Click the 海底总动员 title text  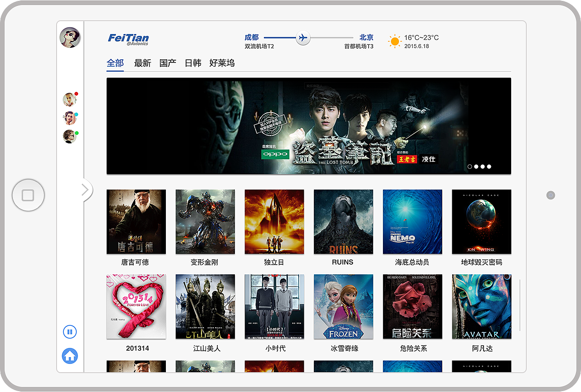(412, 262)
